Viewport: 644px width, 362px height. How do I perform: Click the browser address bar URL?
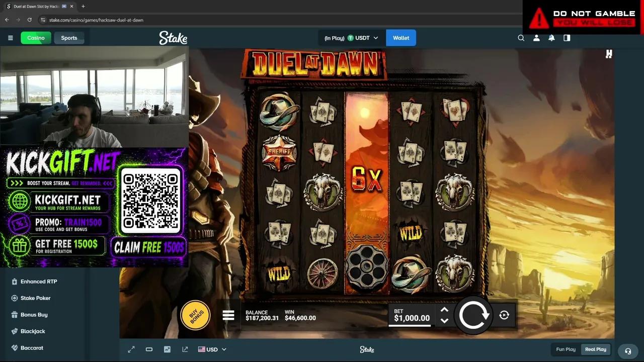(97, 20)
